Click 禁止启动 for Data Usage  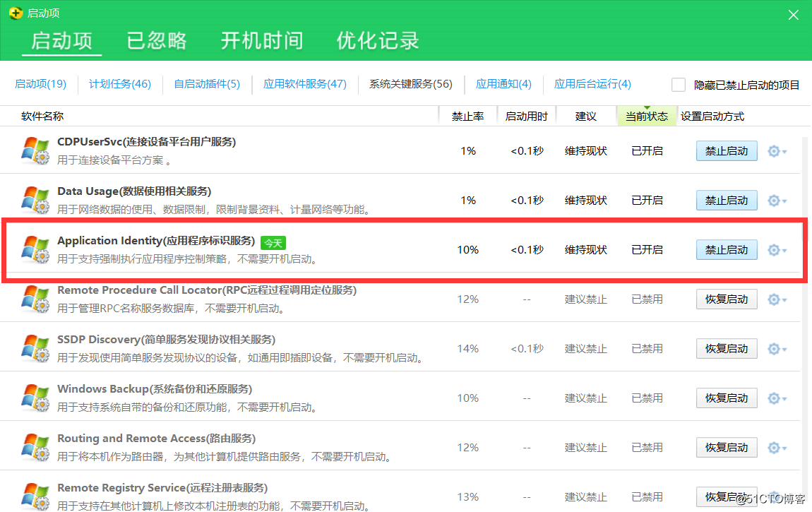coord(727,201)
